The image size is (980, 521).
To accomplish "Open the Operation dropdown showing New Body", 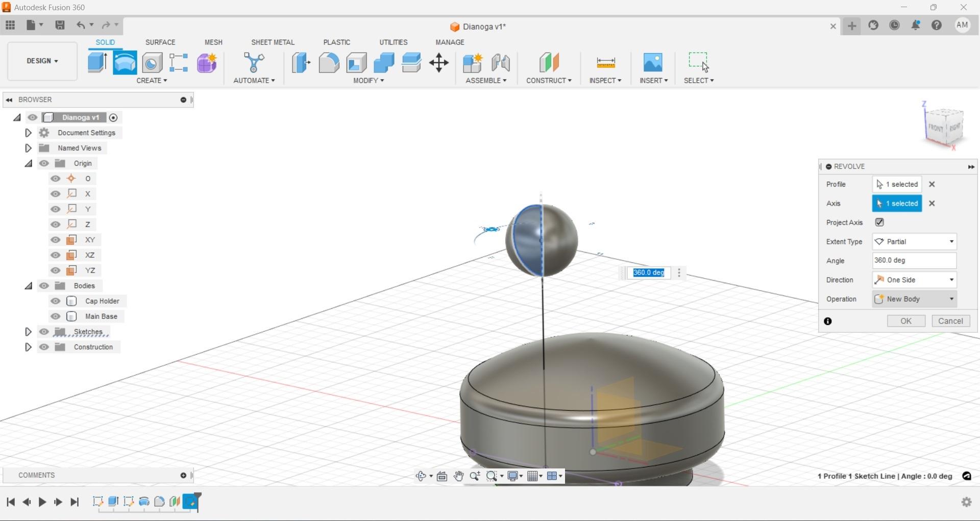I will [x=914, y=299].
